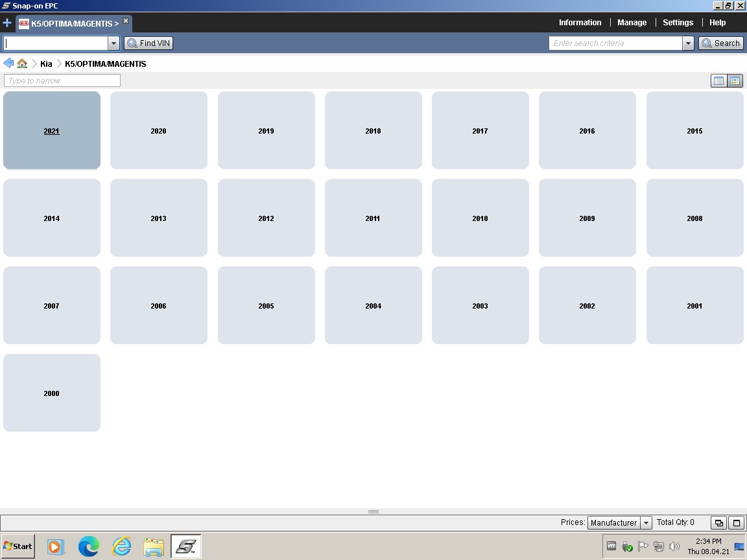Open File Explorer from taskbar
Image resolution: width=747 pixels, height=560 pixels.
154,546
